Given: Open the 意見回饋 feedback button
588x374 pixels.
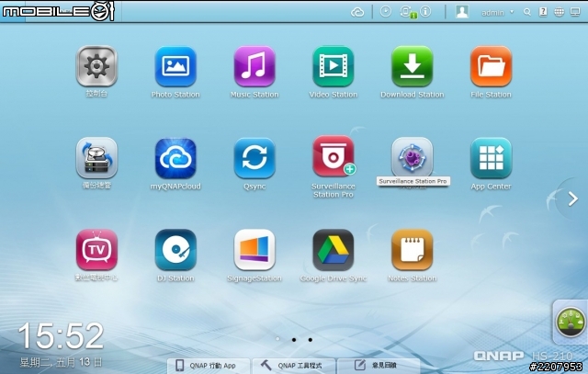Looking at the screenshot, I should tap(378, 366).
